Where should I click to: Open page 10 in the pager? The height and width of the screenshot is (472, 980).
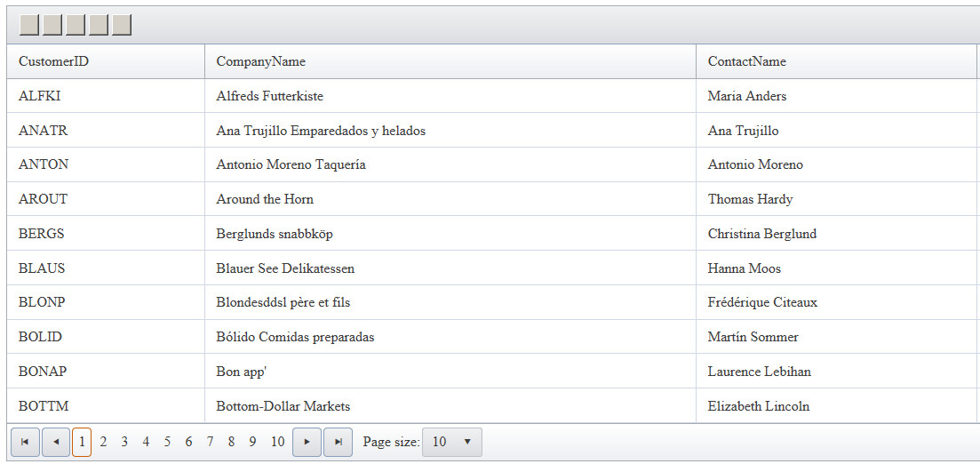coord(277,442)
